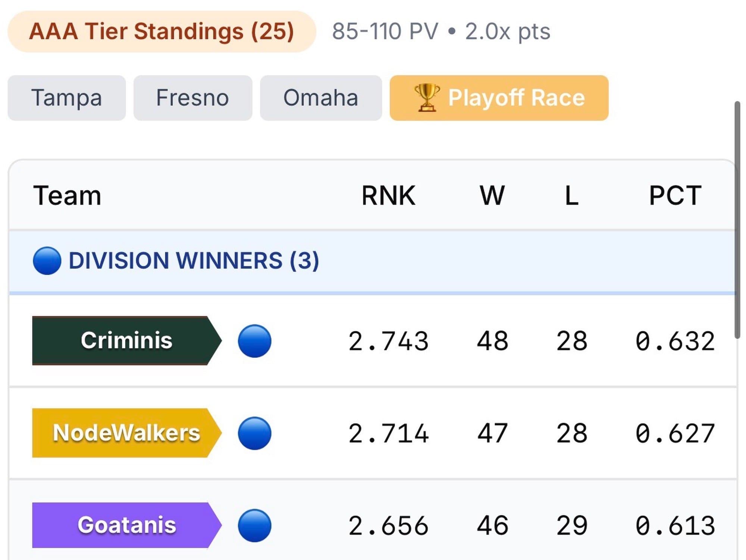Image resolution: width=746 pixels, height=560 pixels.
Task: Click blue dot next to NodeWalkers
Action: (x=255, y=433)
